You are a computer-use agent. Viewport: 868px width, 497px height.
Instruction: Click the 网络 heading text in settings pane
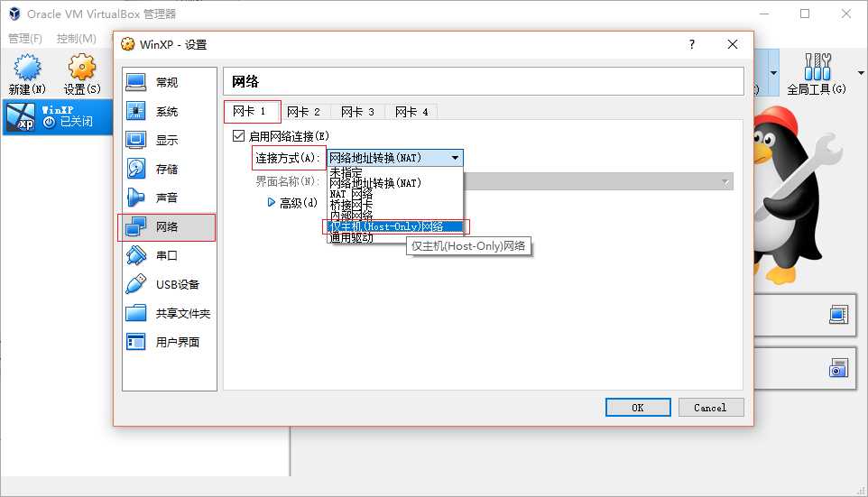pos(245,82)
